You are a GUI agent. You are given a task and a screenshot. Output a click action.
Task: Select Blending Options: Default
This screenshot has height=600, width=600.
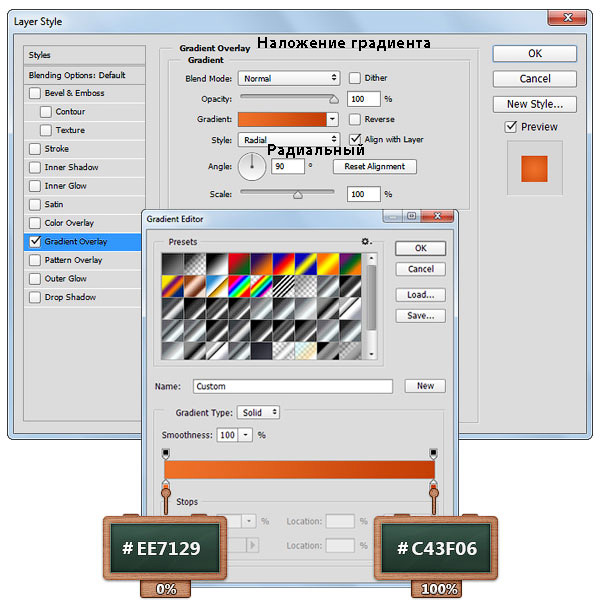[85, 75]
